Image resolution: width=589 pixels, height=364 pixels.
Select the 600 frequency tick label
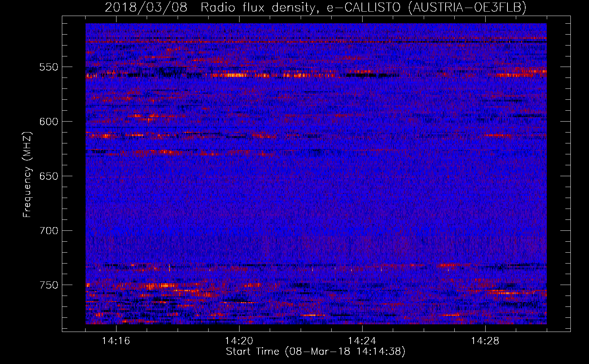[49, 122]
